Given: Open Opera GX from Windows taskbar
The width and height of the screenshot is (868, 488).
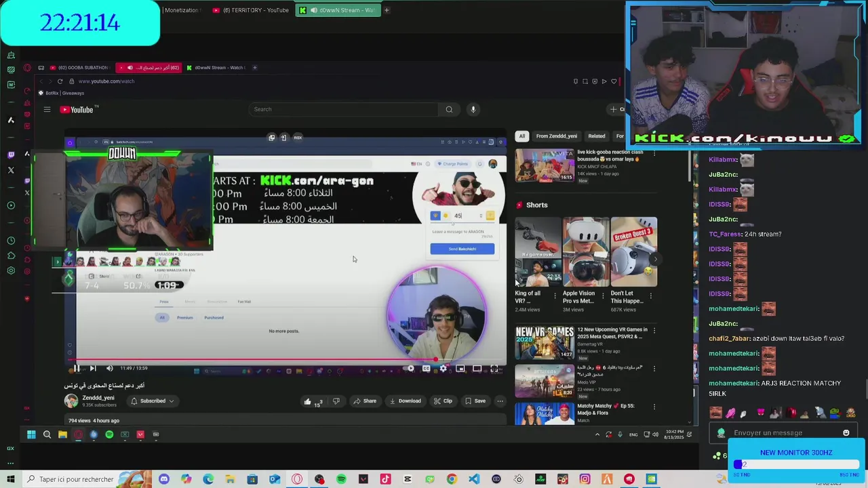Looking at the screenshot, I should 297,479.
